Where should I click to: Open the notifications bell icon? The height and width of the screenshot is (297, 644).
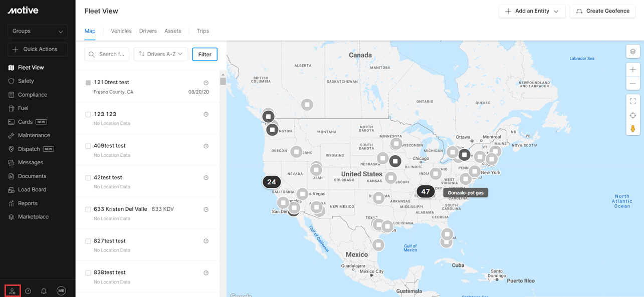pyautogui.click(x=44, y=291)
